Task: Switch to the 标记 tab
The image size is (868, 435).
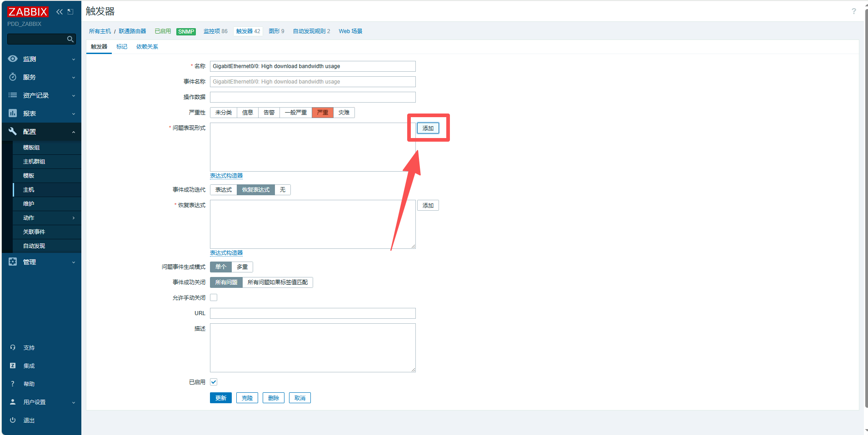Action: [122, 47]
